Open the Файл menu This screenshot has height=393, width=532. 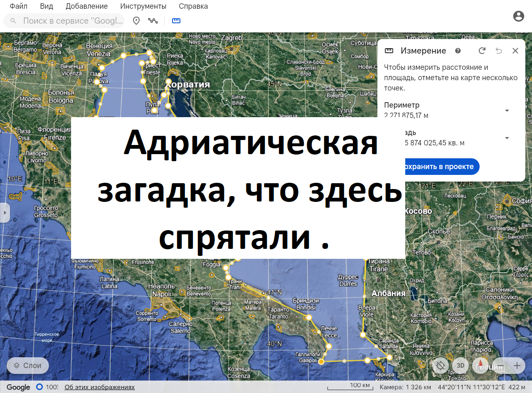coord(18,6)
